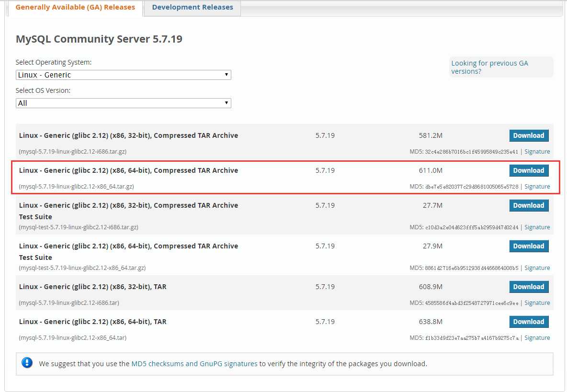567x392 pixels.
Task: Download the 32-bit Test Suite (27.7M)
Action: (x=529, y=206)
